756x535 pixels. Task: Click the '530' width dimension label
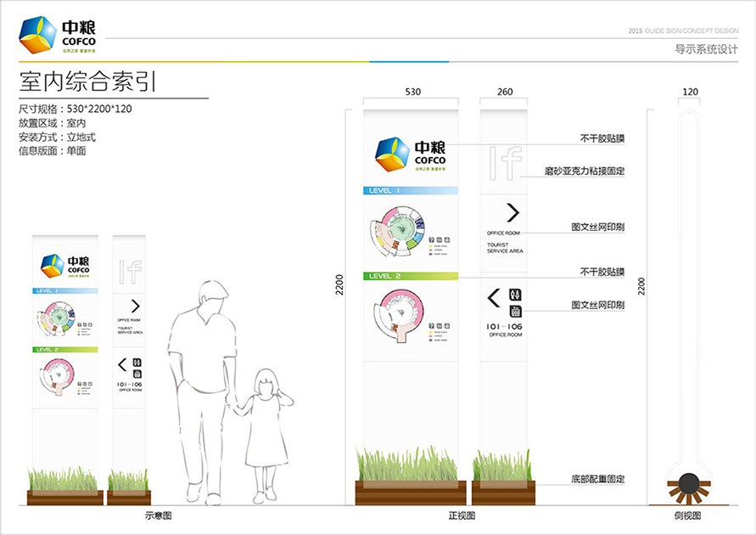point(412,92)
